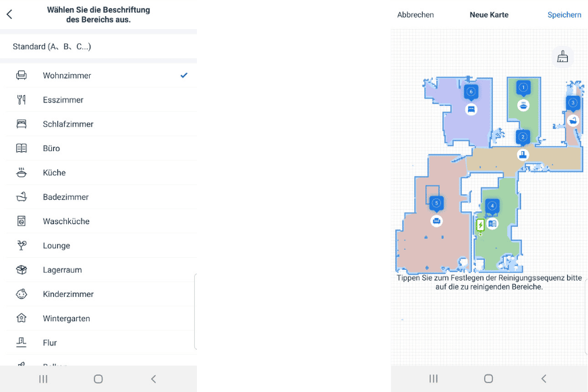Tap the Küche pot icon
Image resolution: width=588 pixels, height=392 pixels.
point(22,173)
